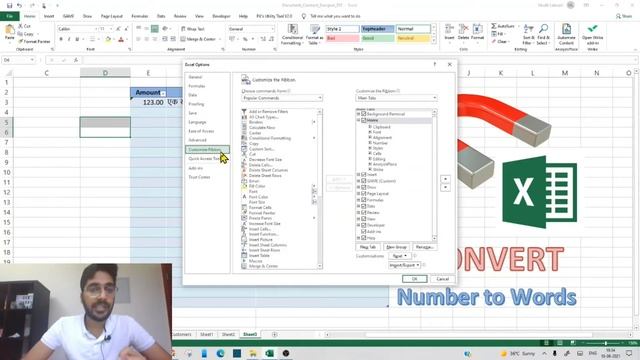
Task: Click the Rename button
Action: tap(424, 247)
